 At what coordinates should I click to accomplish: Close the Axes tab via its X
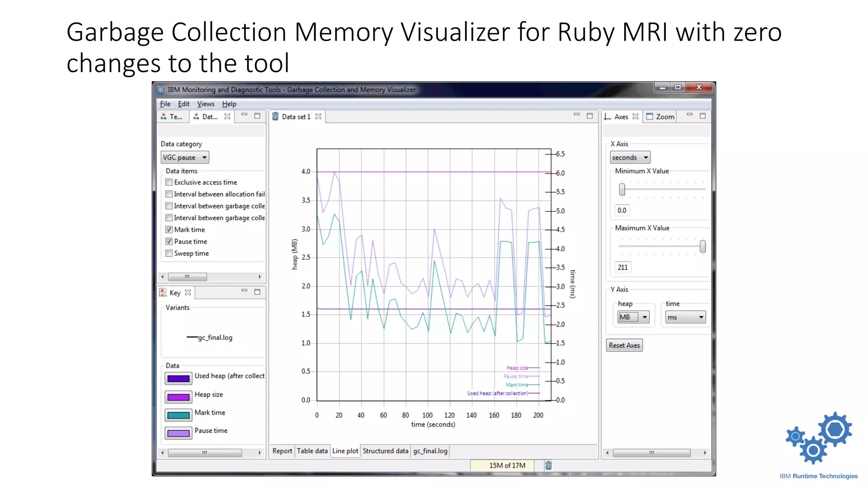point(635,116)
